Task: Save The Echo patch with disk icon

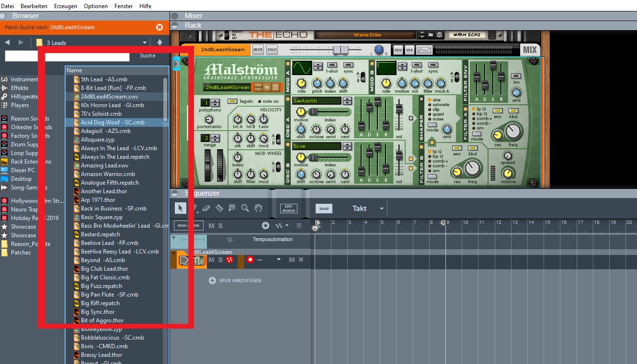Action: point(439,35)
